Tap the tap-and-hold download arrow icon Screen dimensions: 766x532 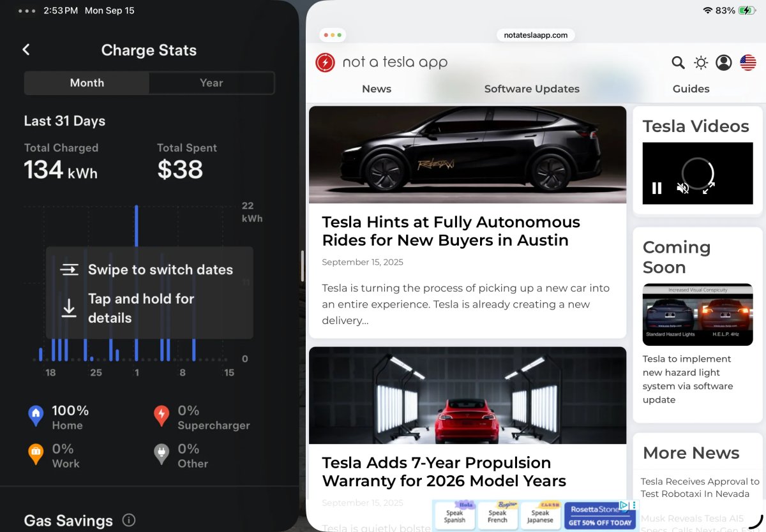point(69,308)
